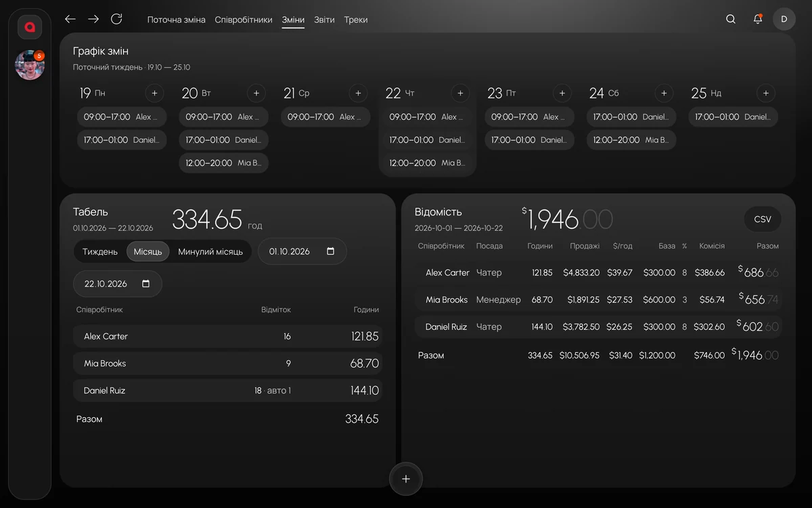Select the Місяць range option

point(148,251)
